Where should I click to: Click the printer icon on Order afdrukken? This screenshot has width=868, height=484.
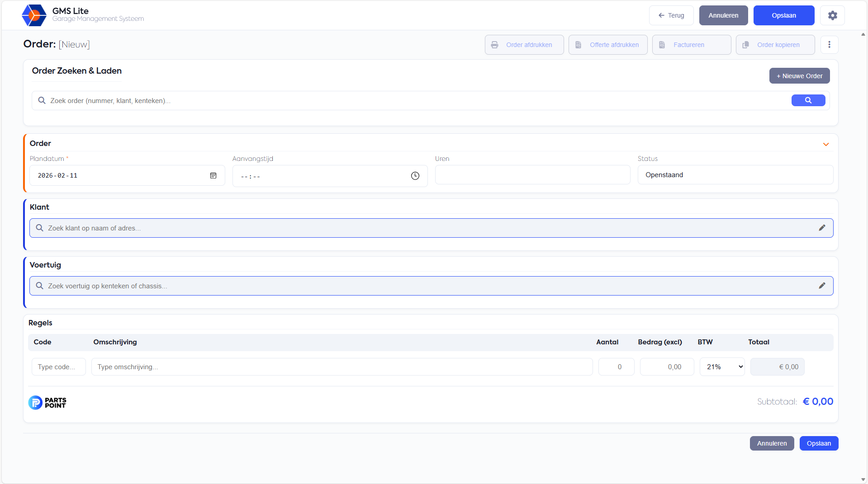tap(494, 45)
